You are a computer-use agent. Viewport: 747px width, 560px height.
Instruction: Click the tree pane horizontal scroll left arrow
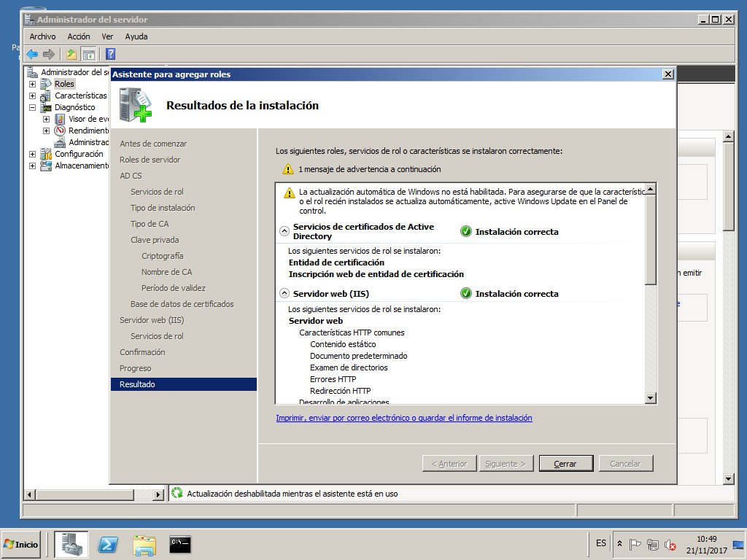[29, 495]
